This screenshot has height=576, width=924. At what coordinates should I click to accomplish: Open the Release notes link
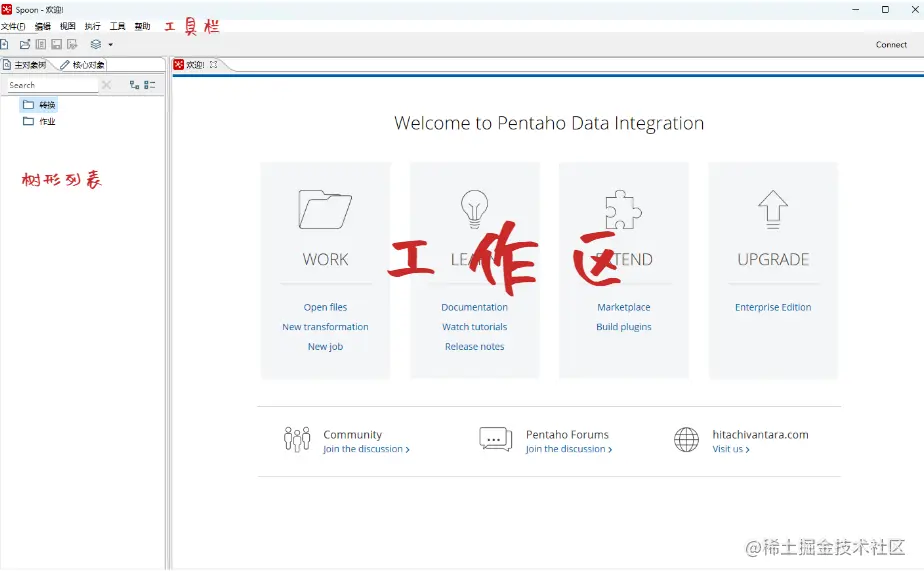[x=474, y=347]
